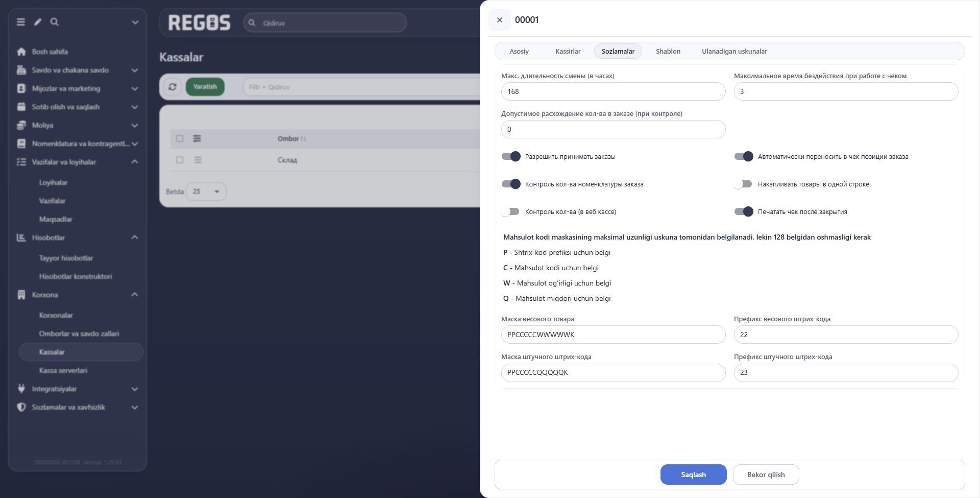980x498 pixels.
Task: Toggle Разрешить принимать заказы switch
Action: coord(511,156)
